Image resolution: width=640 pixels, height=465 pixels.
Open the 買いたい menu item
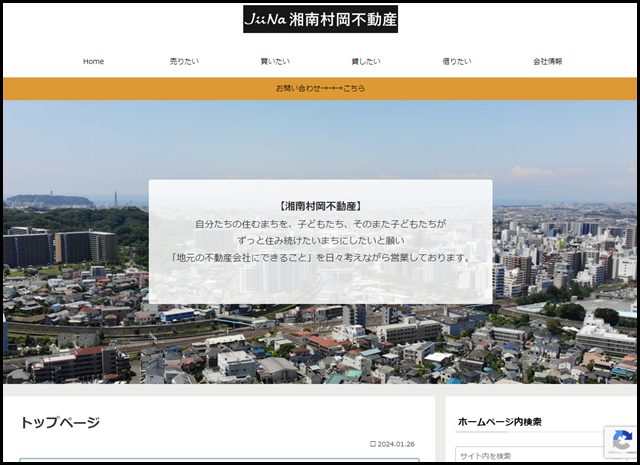(275, 61)
